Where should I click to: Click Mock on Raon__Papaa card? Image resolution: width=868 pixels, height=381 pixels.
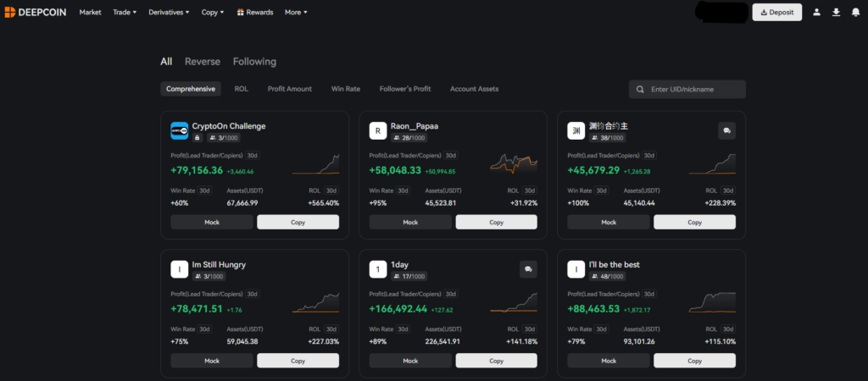tap(411, 223)
